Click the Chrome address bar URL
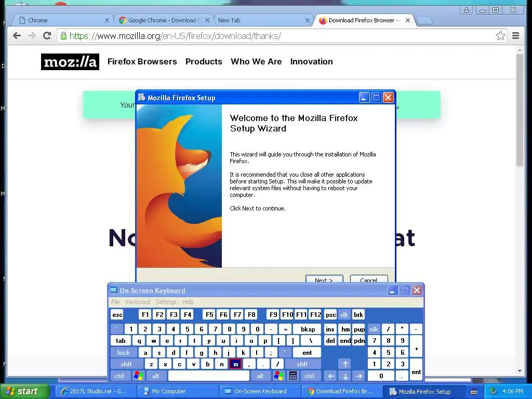The width and height of the screenshot is (532, 399). tap(175, 36)
